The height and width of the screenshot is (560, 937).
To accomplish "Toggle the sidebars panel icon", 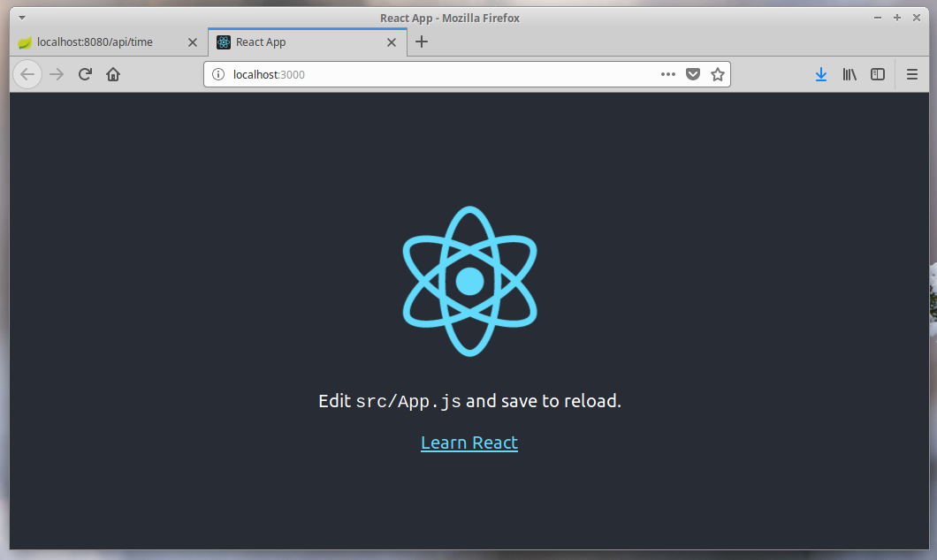I will coord(878,74).
